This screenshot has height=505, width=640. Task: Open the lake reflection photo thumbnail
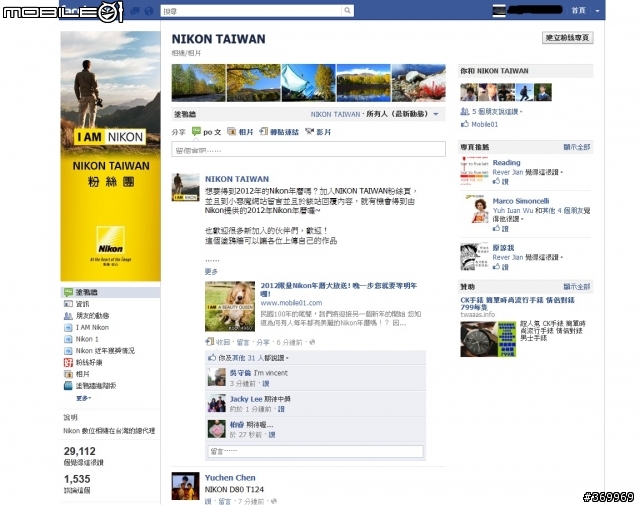point(363,82)
